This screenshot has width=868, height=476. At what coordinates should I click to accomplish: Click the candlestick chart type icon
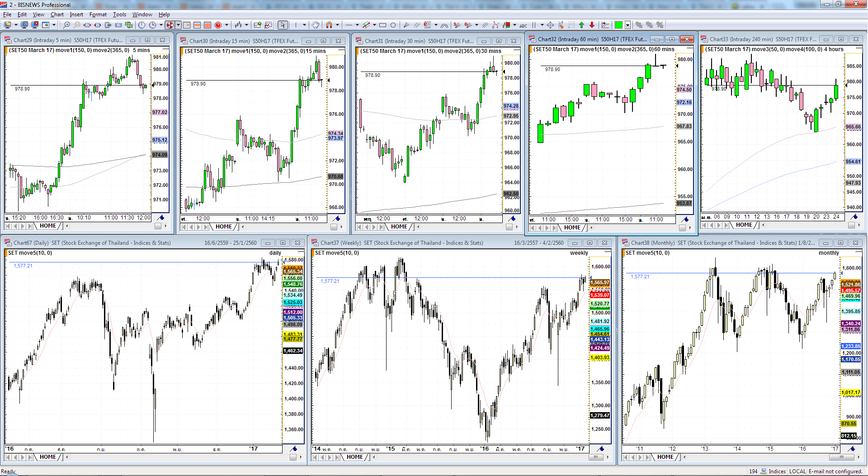tap(238, 25)
